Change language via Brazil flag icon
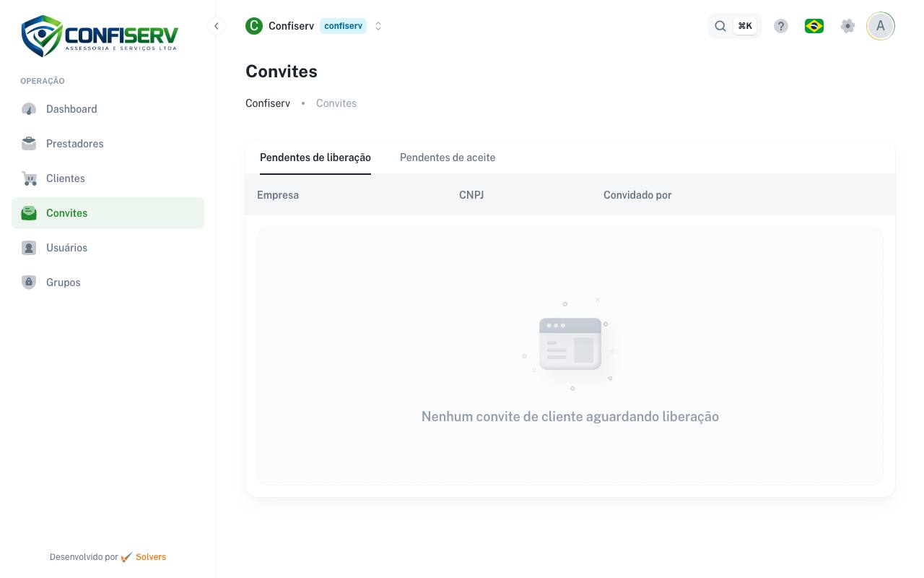Screen dimensions: 924x578 click(x=814, y=26)
